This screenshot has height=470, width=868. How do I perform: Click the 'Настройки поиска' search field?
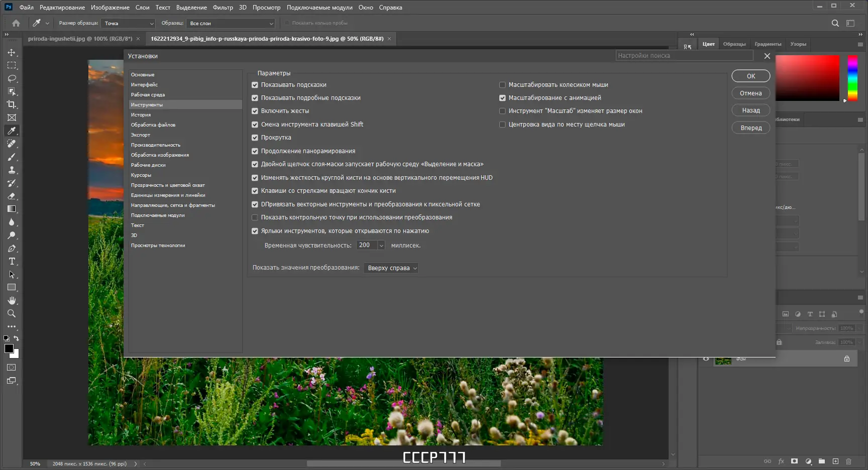(684, 56)
